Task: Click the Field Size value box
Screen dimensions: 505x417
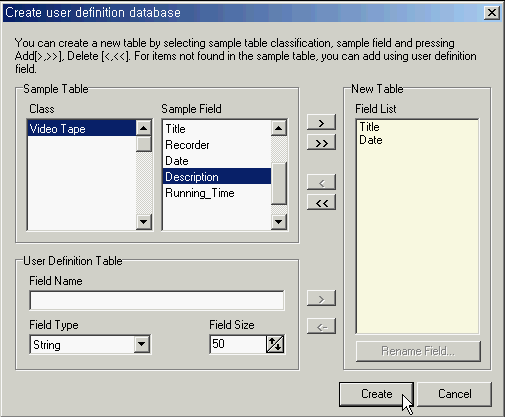Action: tap(238, 344)
